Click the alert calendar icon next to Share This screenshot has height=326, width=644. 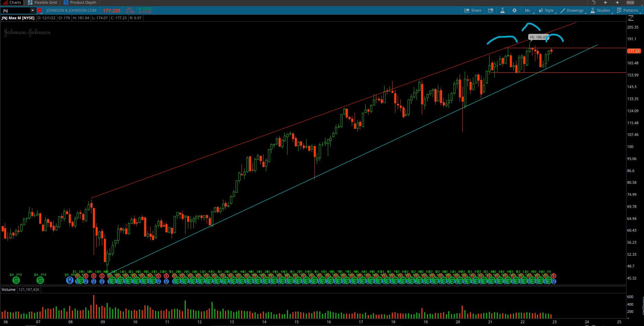pos(491,10)
